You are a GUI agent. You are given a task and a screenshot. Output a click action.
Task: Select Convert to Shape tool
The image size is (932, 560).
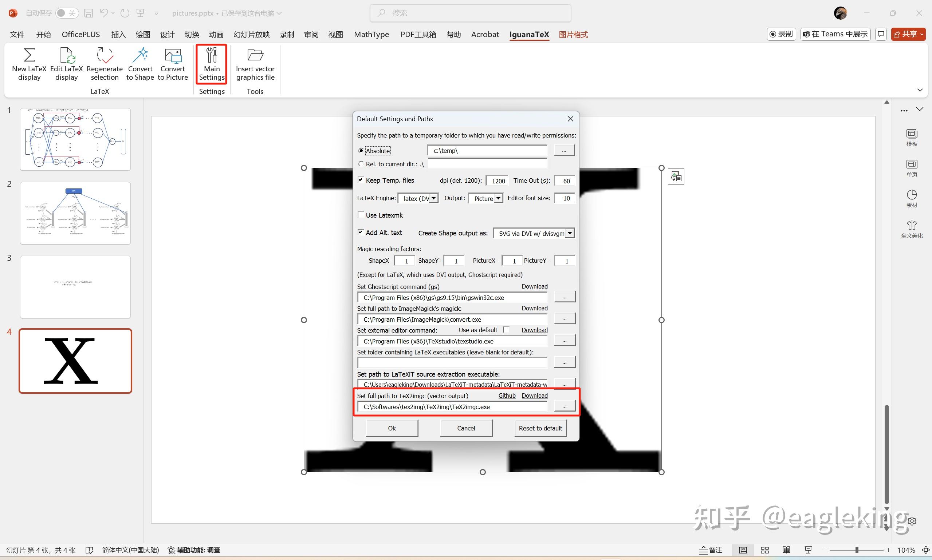point(140,64)
